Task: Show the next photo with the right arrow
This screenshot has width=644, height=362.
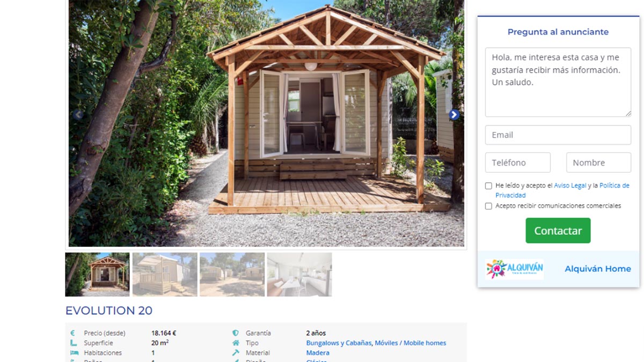Action: tap(454, 115)
